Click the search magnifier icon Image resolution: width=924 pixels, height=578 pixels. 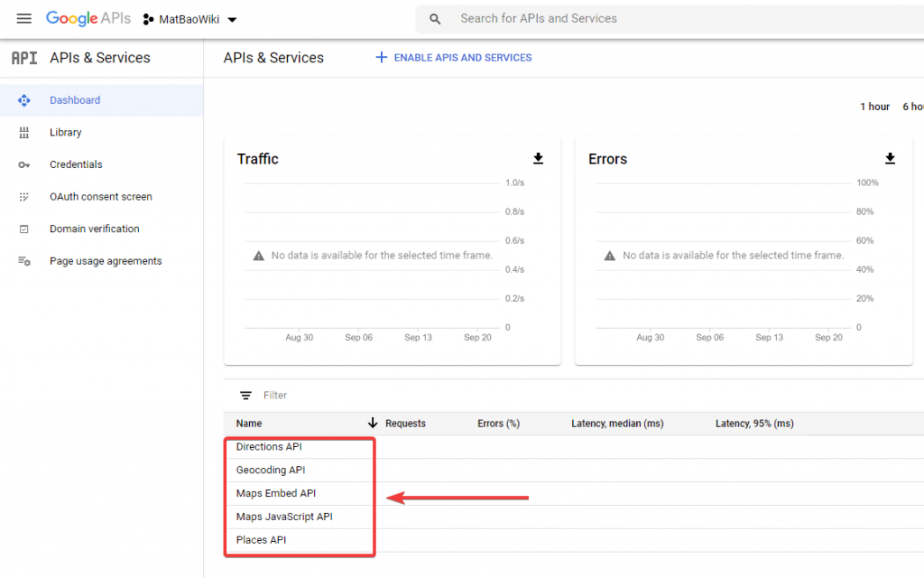click(x=435, y=19)
